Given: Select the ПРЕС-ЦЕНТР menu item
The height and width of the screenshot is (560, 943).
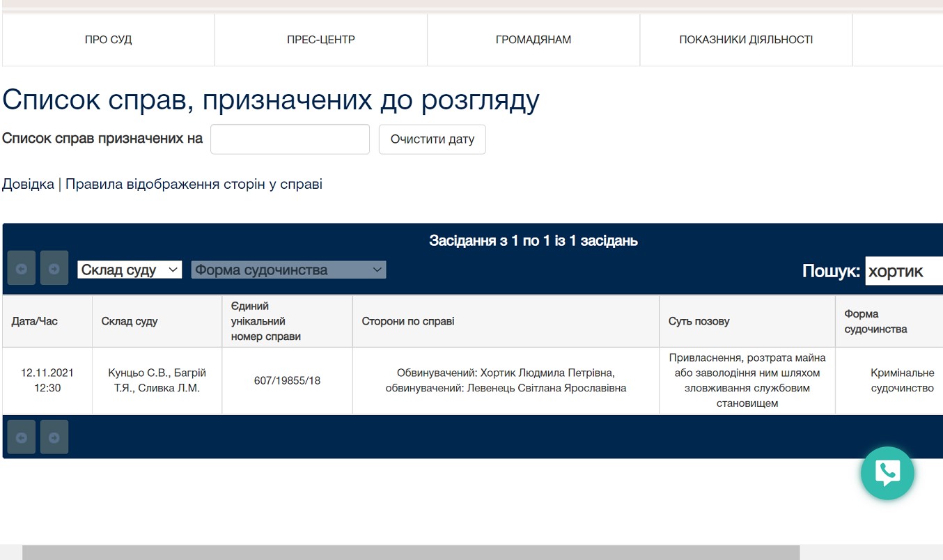Looking at the screenshot, I should (321, 40).
